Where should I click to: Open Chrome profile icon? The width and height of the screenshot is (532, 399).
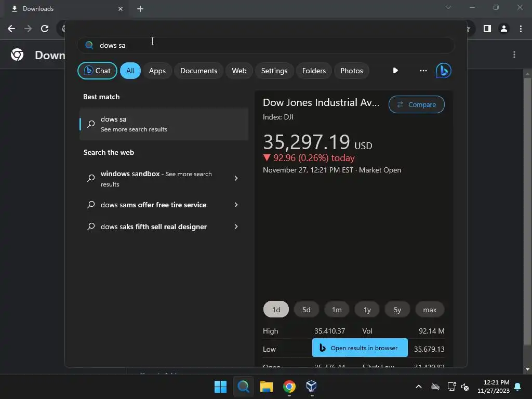click(x=504, y=29)
